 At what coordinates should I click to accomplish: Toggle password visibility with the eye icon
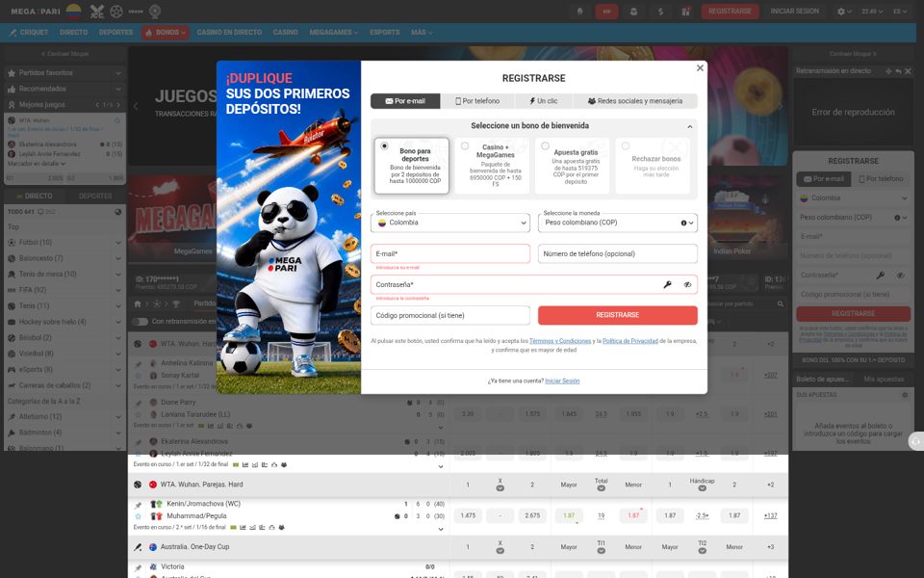point(687,284)
